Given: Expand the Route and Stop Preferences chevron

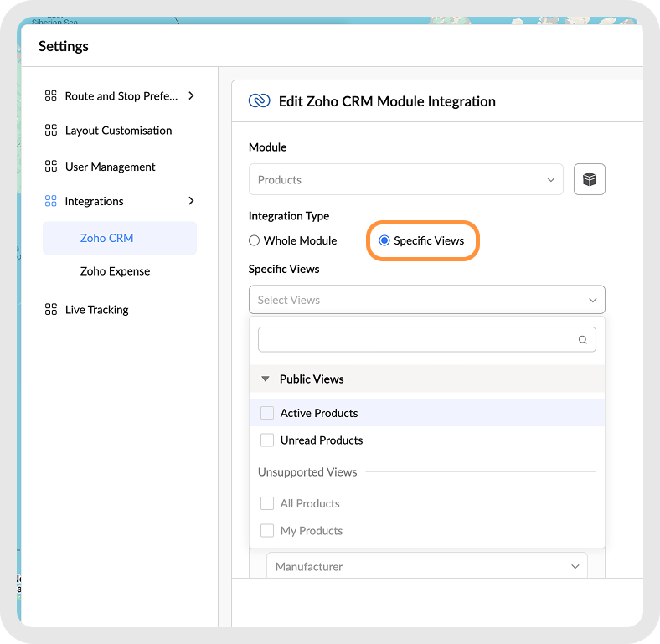Looking at the screenshot, I should click(191, 96).
